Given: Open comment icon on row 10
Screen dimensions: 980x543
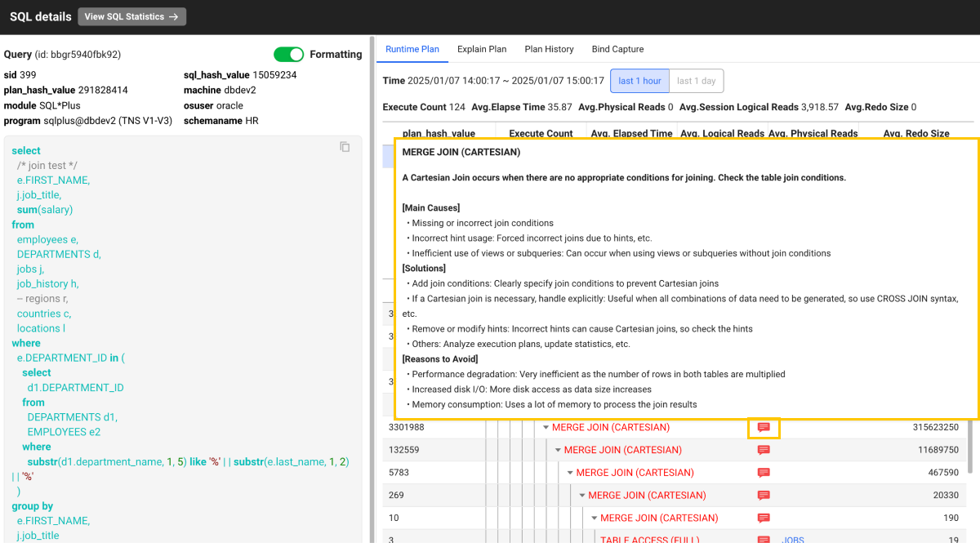Looking at the screenshot, I should [x=764, y=519].
